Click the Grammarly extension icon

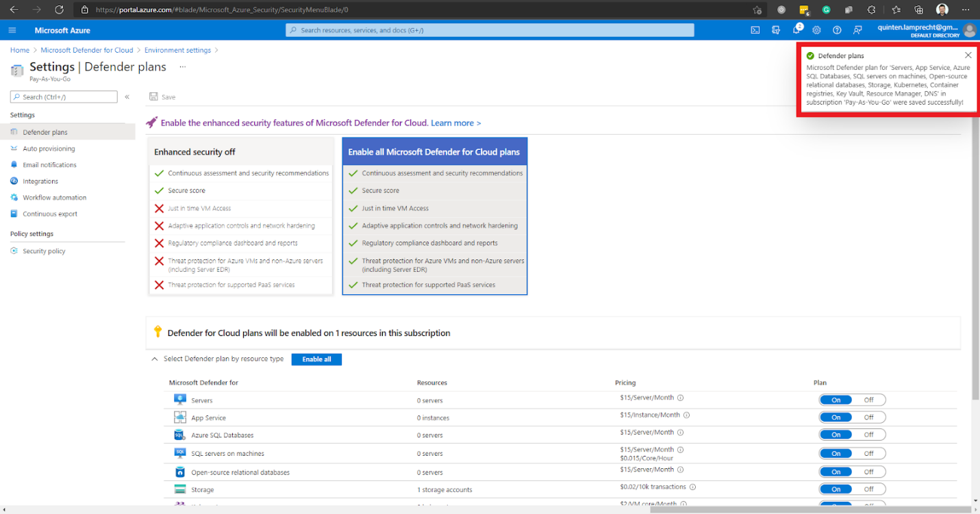827,10
